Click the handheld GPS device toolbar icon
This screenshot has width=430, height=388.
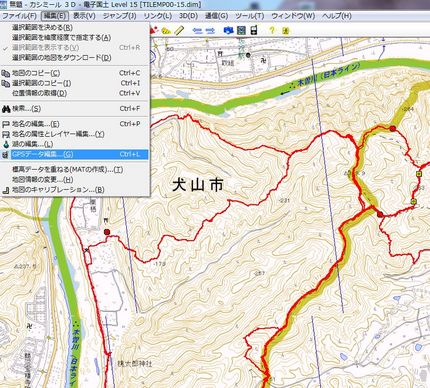pos(253,30)
